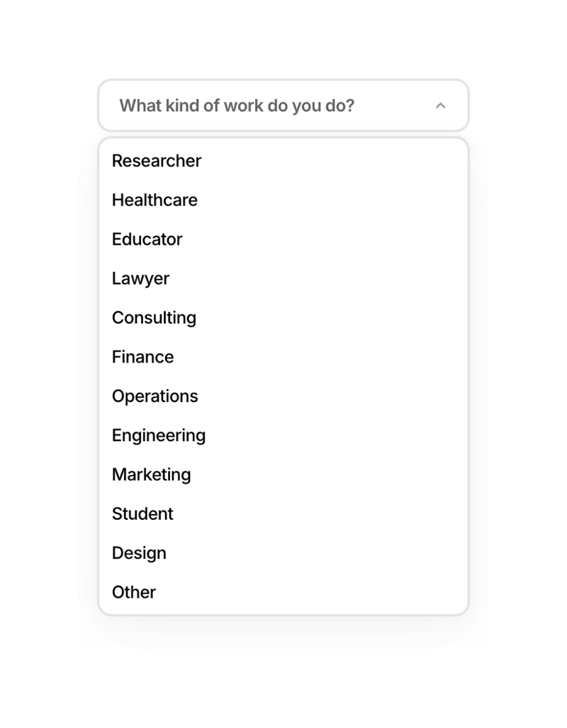Select the last option in the dropdown
The width and height of the screenshot is (567, 728).
point(133,592)
